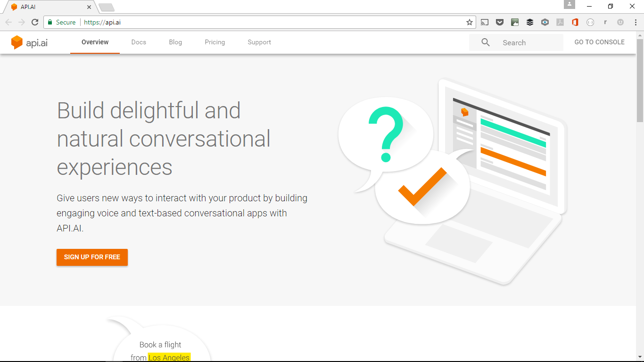Open the Chrome three-dot menu

(635, 22)
